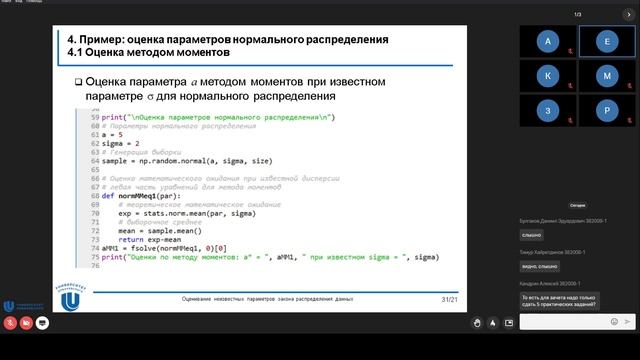Turn on the camera with the red camera button
Screen dimensions: 640x360
(x=26, y=323)
